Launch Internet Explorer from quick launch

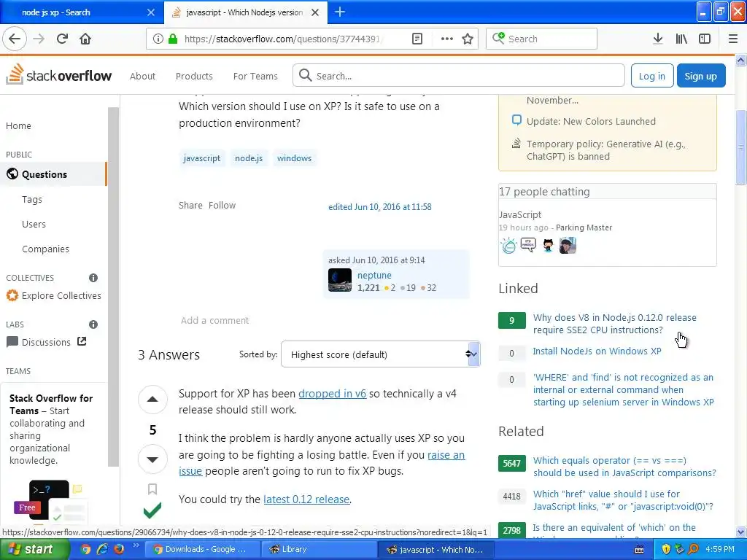click(102, 549)
